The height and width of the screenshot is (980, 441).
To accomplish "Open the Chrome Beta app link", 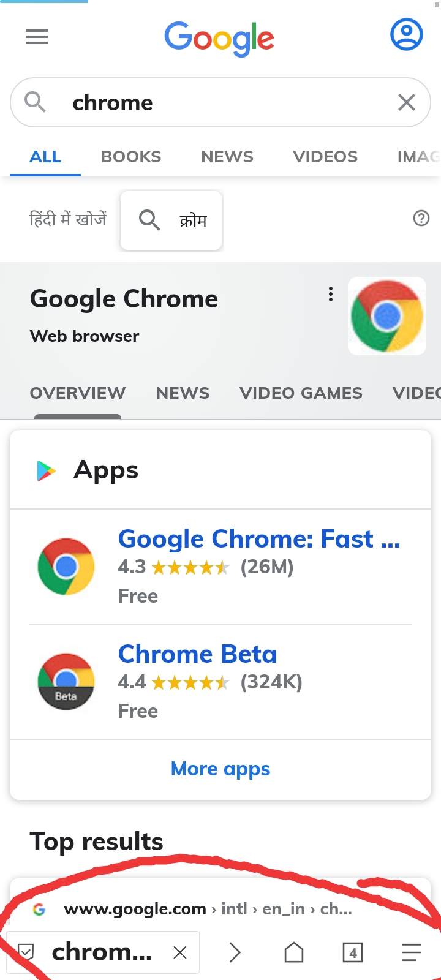I will (x=197, y=654).
